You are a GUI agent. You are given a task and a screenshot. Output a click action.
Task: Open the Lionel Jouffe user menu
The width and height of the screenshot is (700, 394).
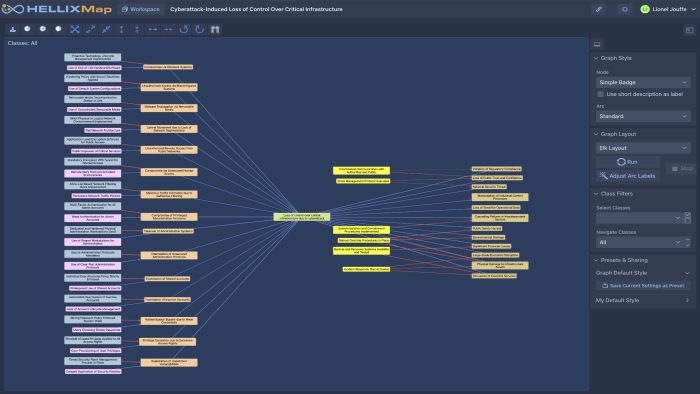pos(669,9)
